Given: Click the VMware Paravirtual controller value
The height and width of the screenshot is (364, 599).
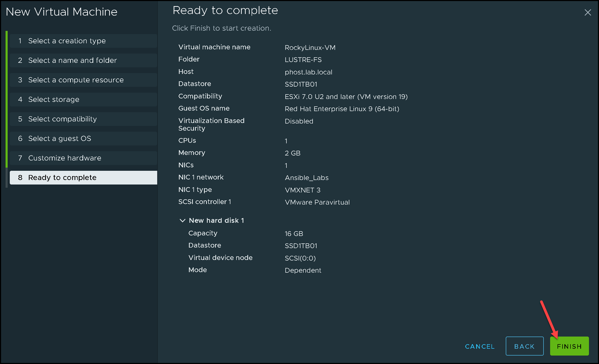Looking at the screenshot, I should (317, 202).
